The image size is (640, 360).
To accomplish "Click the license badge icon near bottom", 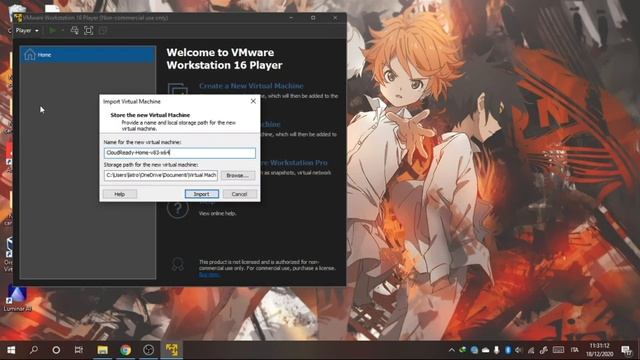I will click(x=178, y=264).
